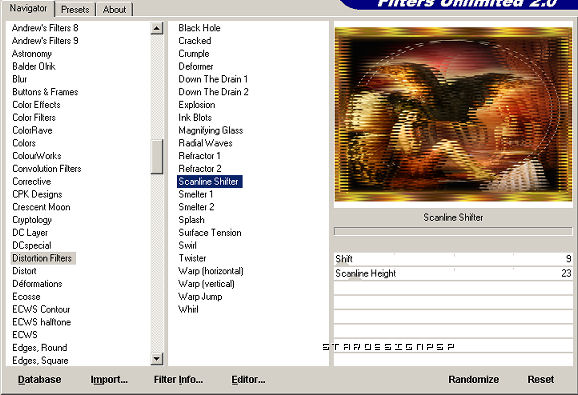Click Randomize to shuffle settings

tap(474, 380)
